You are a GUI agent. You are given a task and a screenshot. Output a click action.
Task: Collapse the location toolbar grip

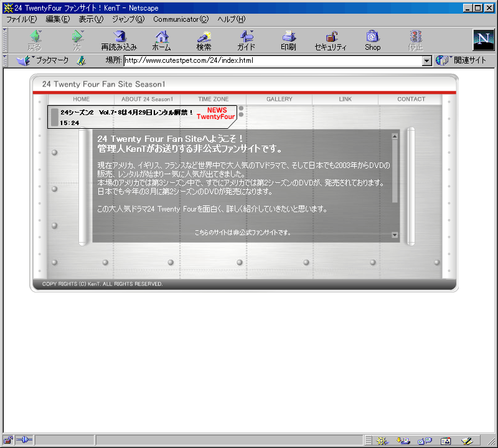pos(5,60)
